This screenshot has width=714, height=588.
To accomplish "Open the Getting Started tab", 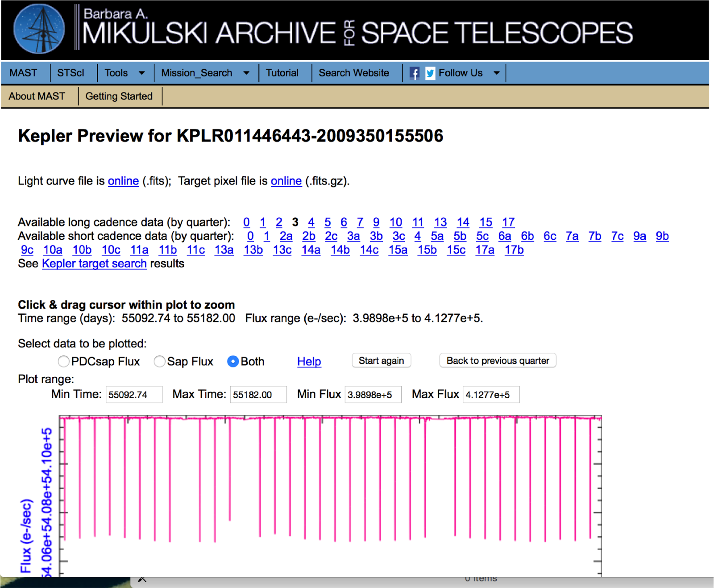I will coord(119,96).
